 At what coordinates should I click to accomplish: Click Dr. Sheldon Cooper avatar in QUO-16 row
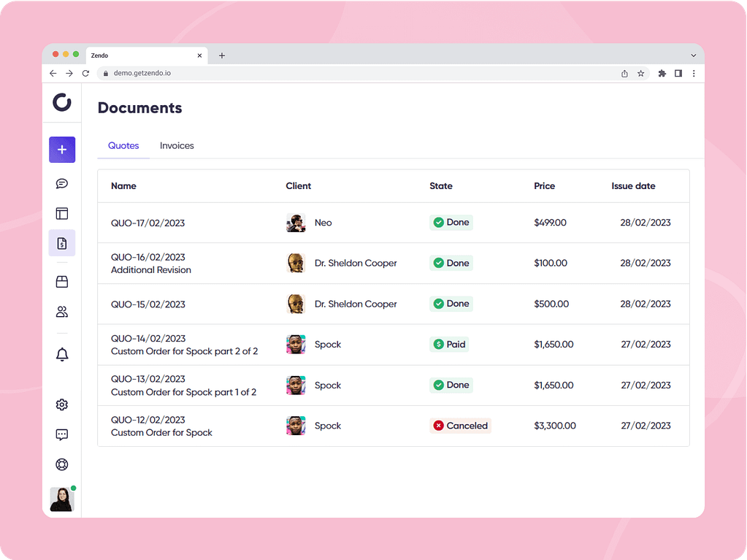(x=296, y=264)
